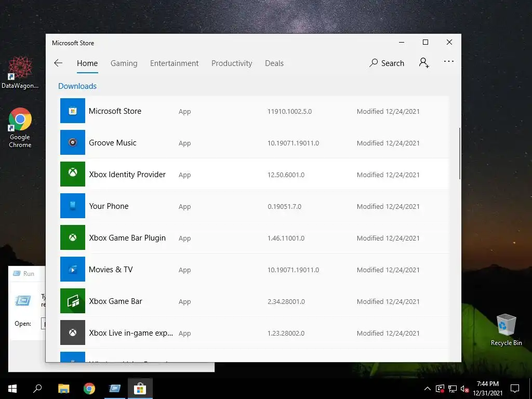532x399 pixels.
Task: Go back with the Store back arrow
Action: pyautogui.click(x=58, y=63)
